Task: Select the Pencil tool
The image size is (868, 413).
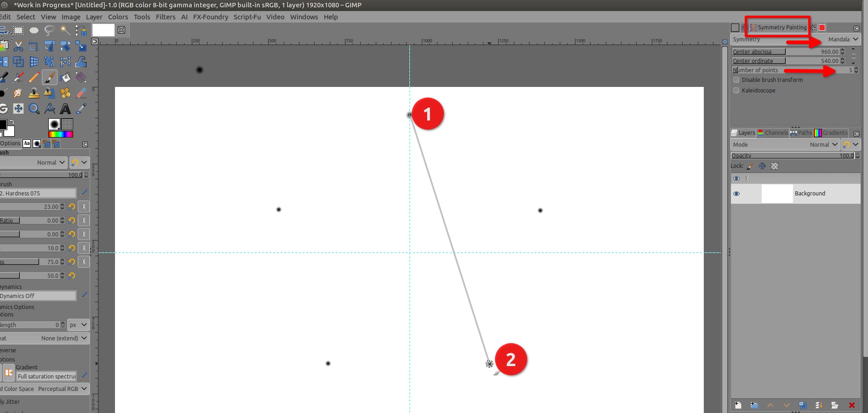Action: pos(34,77)
